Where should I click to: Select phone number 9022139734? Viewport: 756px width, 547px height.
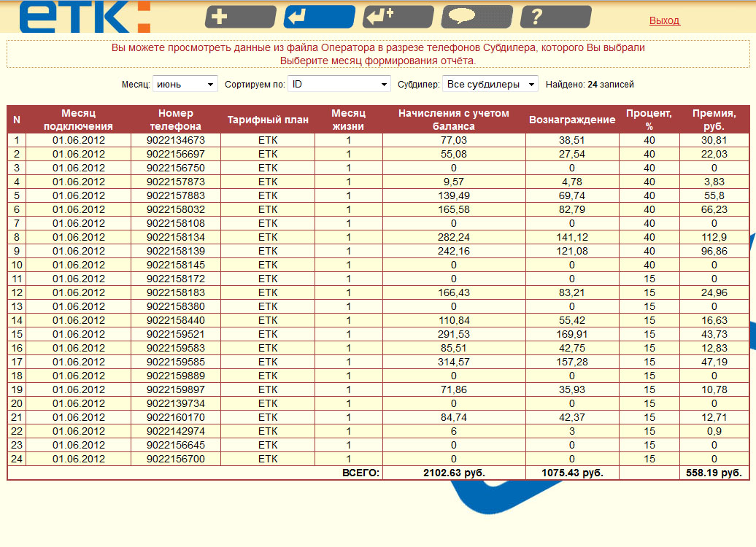175,403
